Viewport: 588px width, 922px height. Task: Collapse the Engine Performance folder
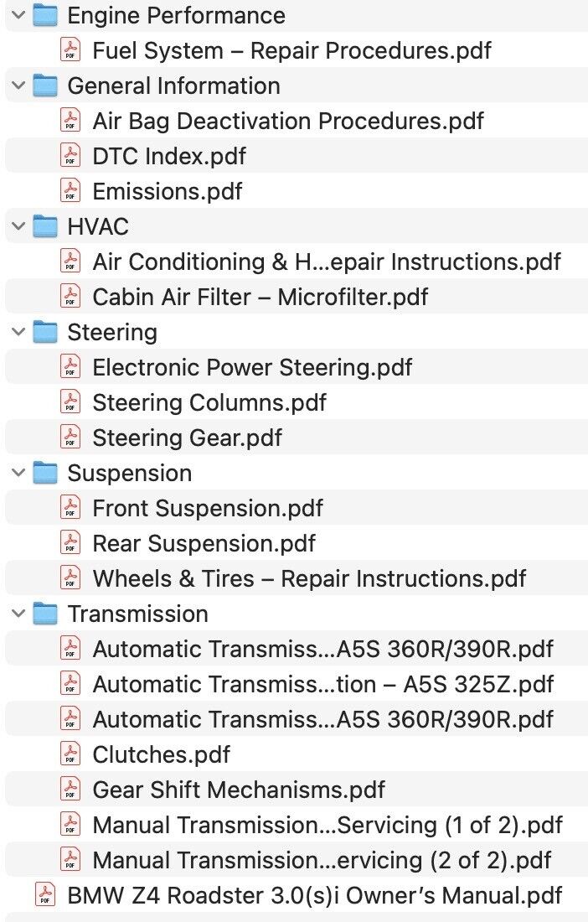pyautogui.click(x=18, y=15)
